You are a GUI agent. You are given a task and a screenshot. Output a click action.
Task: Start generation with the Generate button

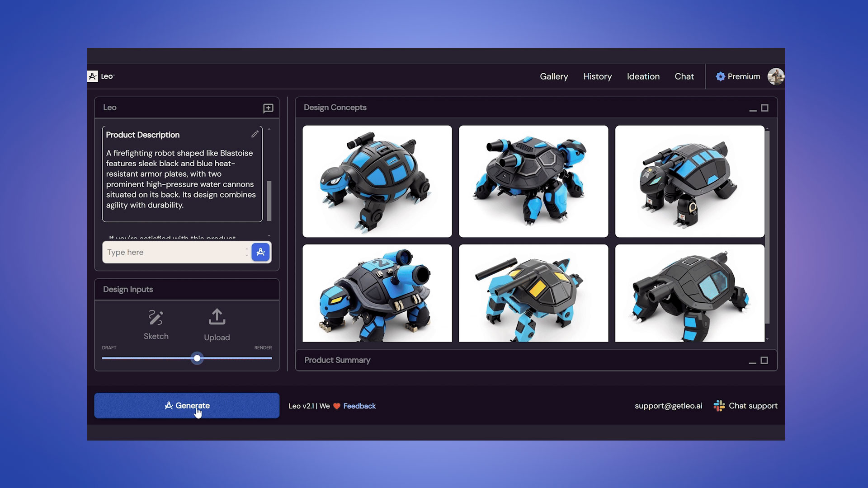187,405
